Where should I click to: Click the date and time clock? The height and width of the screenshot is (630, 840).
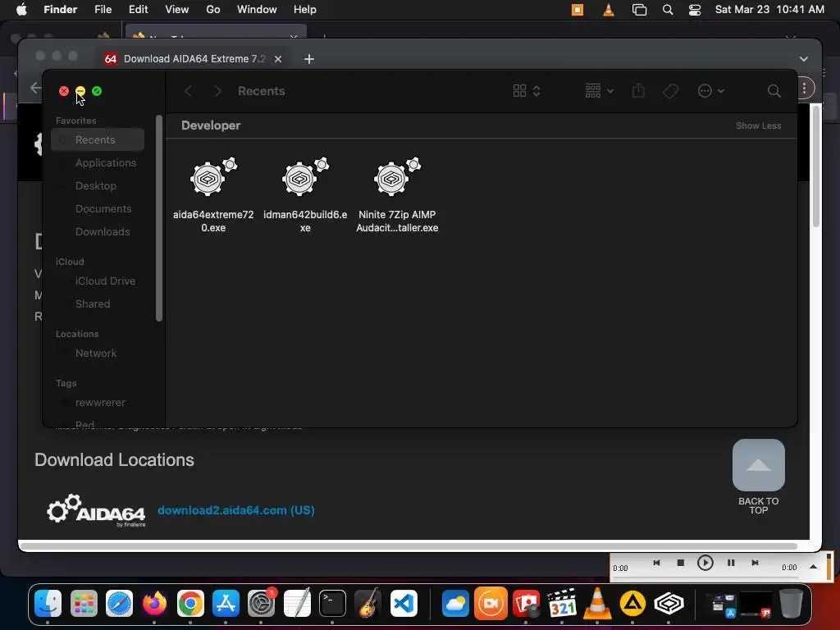tap(769, 10)
